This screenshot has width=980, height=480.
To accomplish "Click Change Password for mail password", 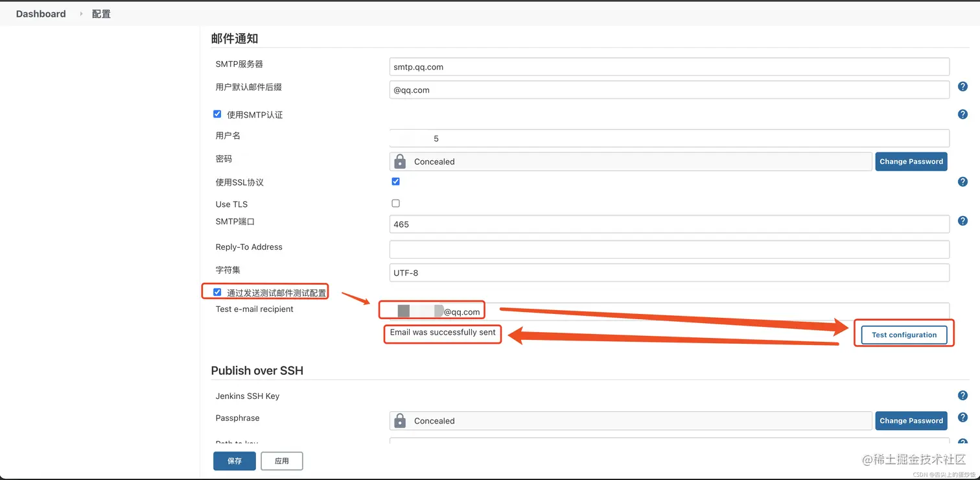I will 911,162.
